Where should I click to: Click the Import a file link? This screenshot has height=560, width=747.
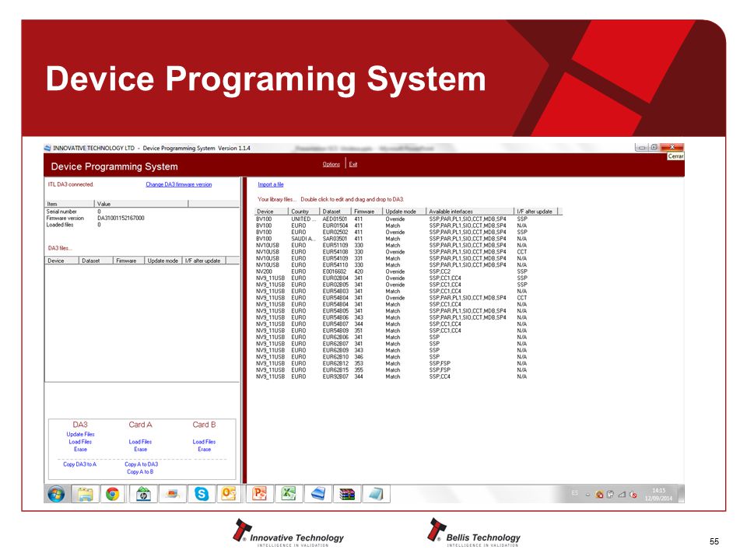click(x=271, y=184)
